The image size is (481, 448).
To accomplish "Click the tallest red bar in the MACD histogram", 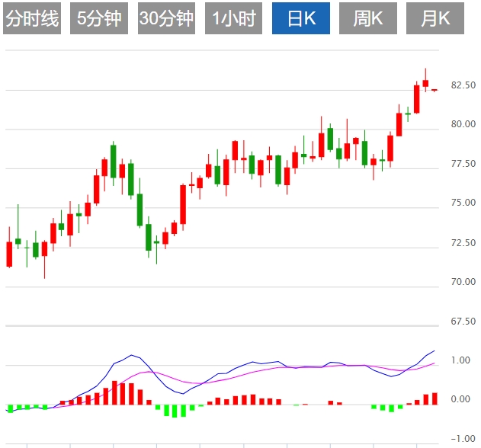I will tap(114, 392).
